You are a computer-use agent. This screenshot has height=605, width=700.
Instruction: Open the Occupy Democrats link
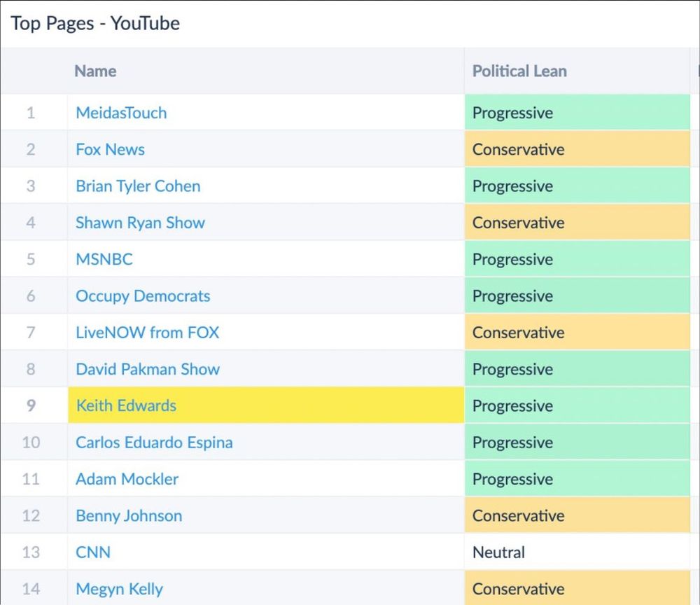click(143, 296)
